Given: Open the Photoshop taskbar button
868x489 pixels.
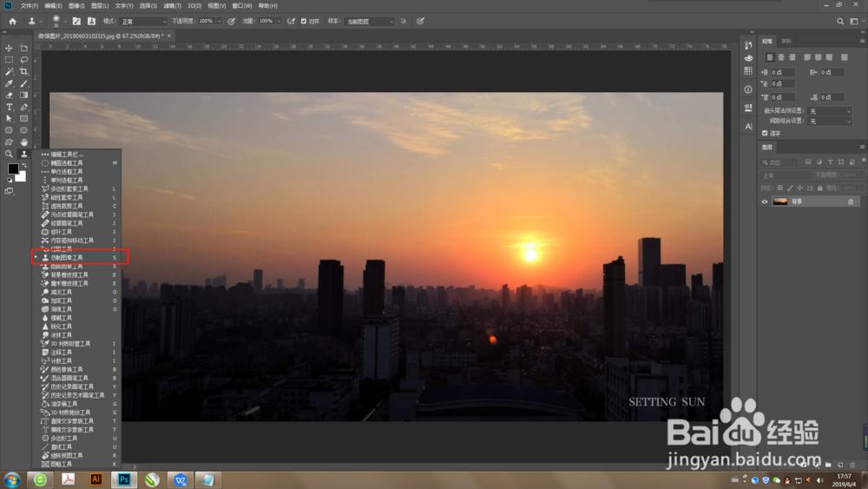Looking at the screenshot, I should click(124, 479).
